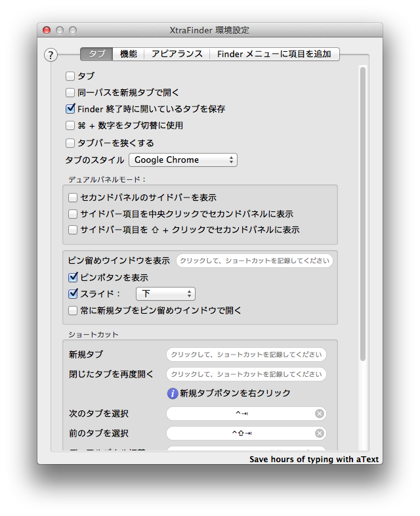The height and width of the screenshot is (516, 420).
Task: Click the info icon beside 新規タブボタンを右クリック
Action: (173, 393)
